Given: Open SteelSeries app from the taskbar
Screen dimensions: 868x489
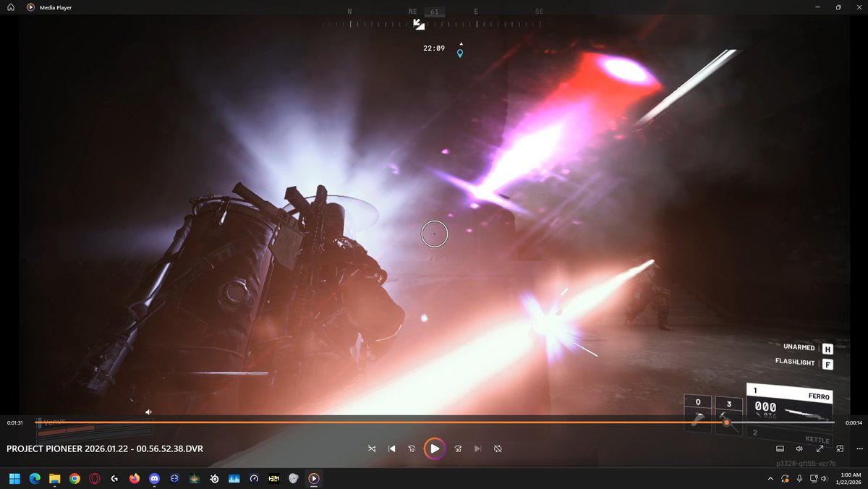Looking at the screenshot, I should pyautogui.click(x=214, y=478).
